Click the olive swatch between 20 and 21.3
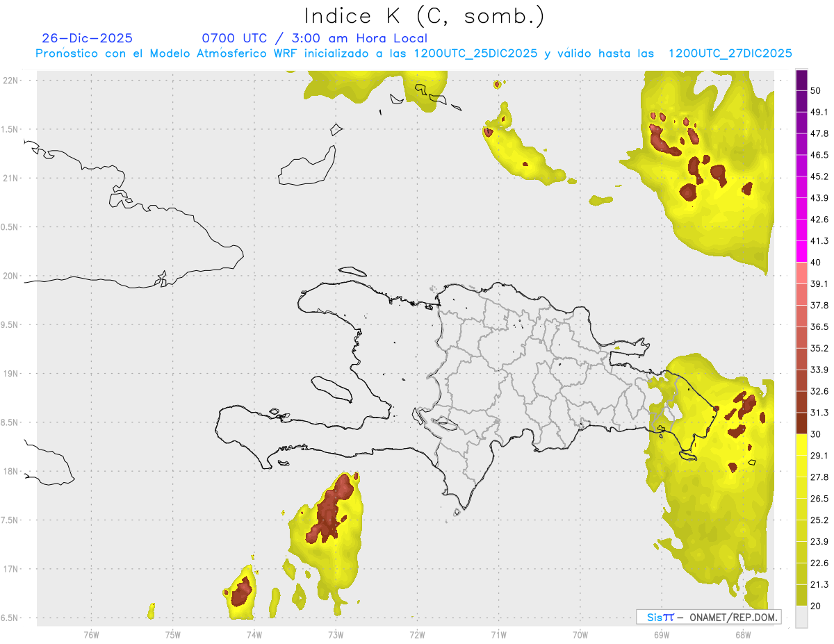Image resolution: width=834 pixels, height=644 pixels. pyautogui.click(x=801, y=595)
